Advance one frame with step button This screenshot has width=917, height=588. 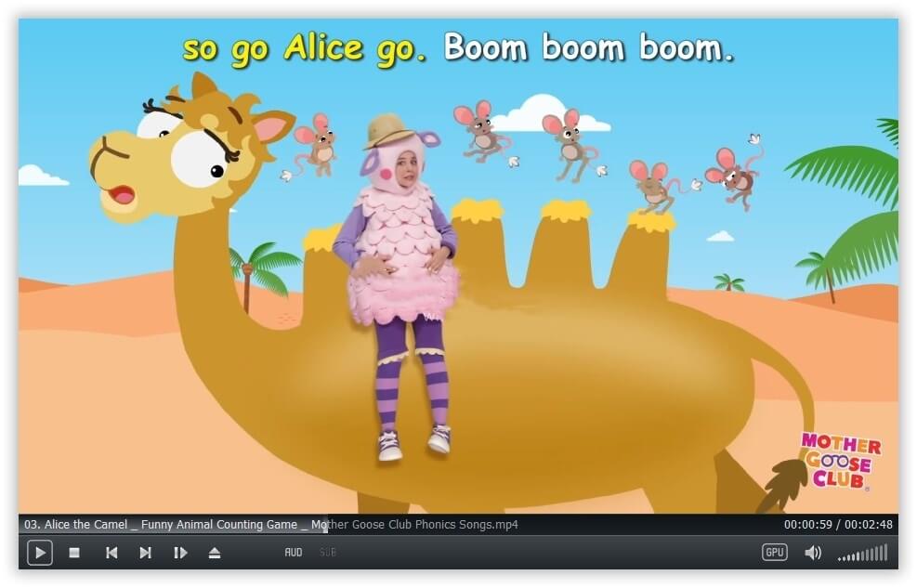pos(180,553)
